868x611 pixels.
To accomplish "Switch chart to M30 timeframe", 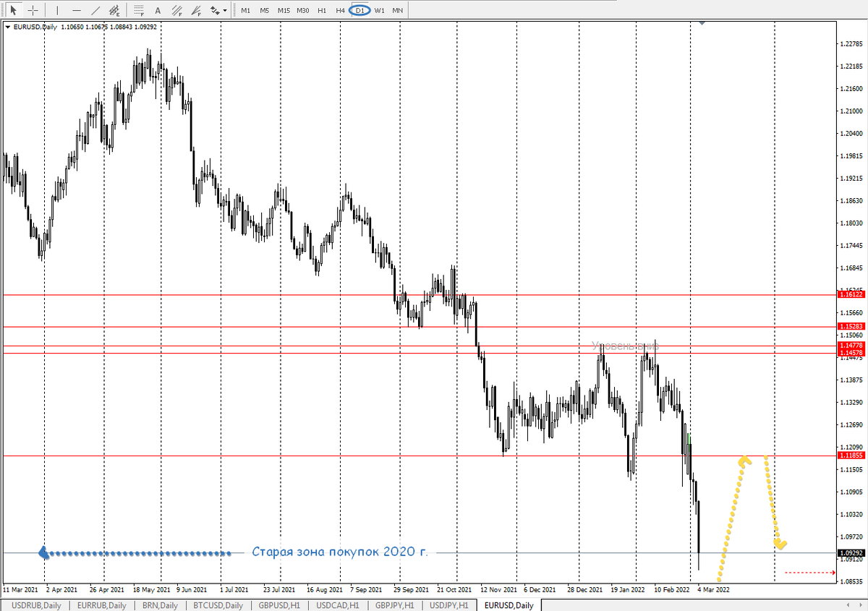I will tap(303, 10).
